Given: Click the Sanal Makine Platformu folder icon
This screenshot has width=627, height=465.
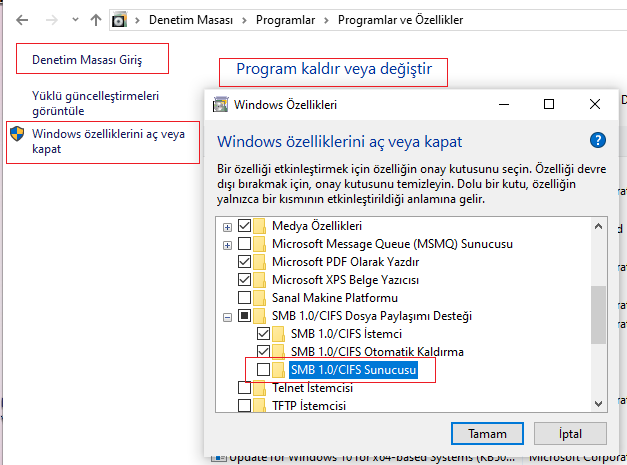Looking at the screenshot, I should click(260, 298).
